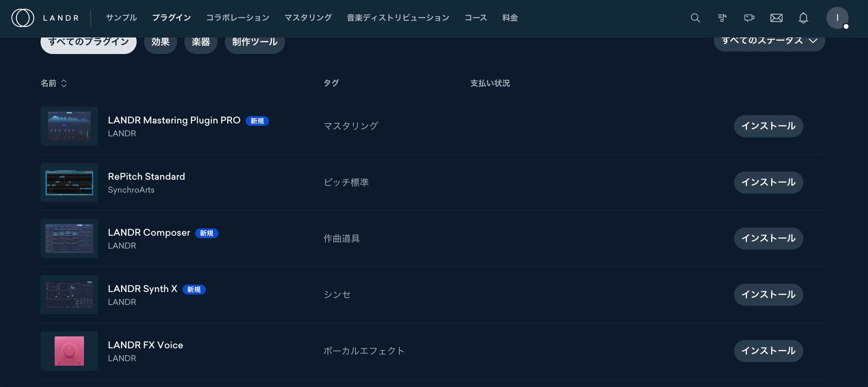Expand the すべてのステータス dropdown
Image resolution: width=868 pixels, height=387 pixels.
coord(769,43)
